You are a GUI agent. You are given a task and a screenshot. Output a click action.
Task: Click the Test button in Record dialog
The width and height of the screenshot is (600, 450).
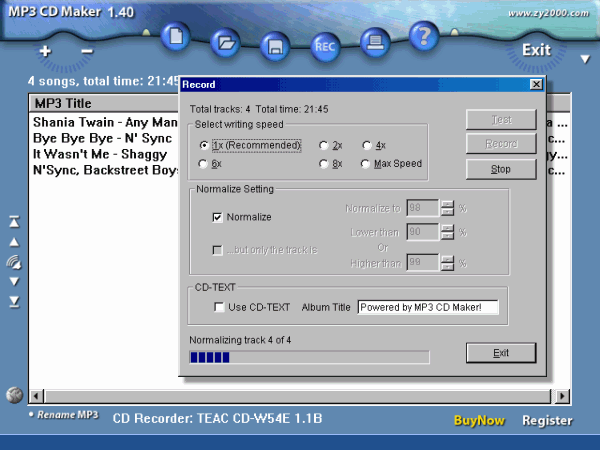pos(501,120)
